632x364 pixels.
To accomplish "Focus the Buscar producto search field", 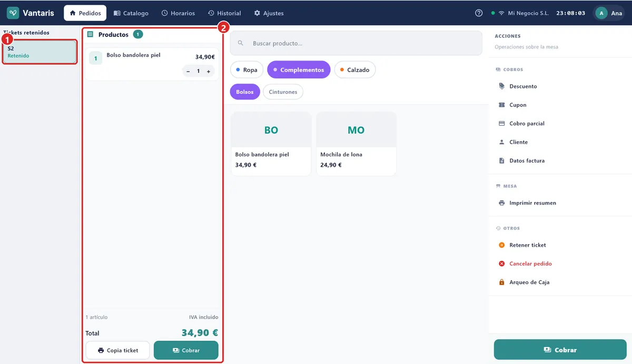I will click(356, 43).
